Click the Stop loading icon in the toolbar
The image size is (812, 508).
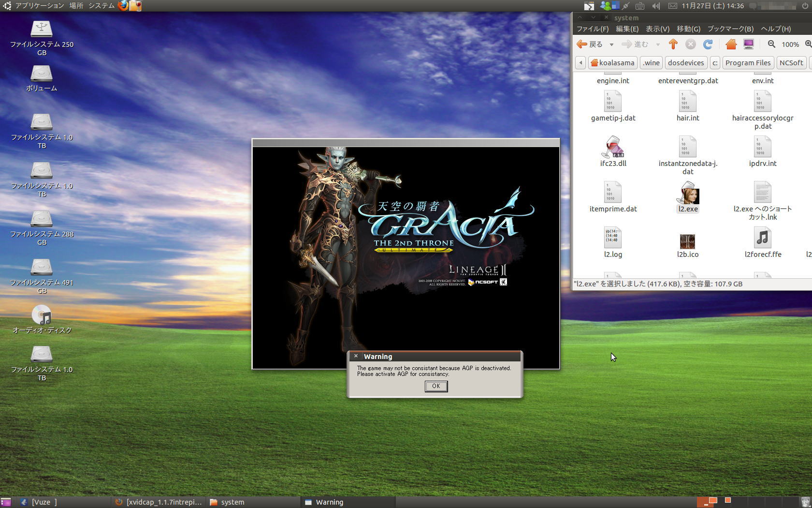[x=691, y=45]
